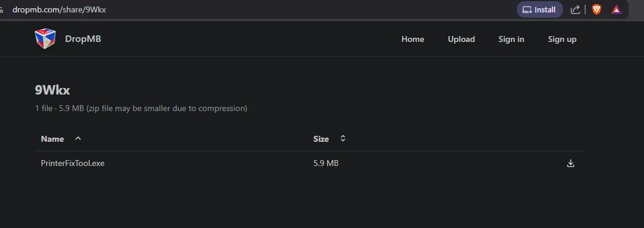Viewport: 644px width, 228px height.
Task: Choose the Sign up link
Action: 562,40
